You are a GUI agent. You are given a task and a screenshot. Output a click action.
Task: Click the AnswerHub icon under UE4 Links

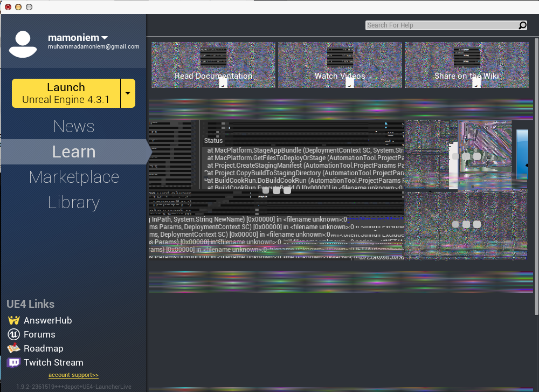tap(13, 320)
